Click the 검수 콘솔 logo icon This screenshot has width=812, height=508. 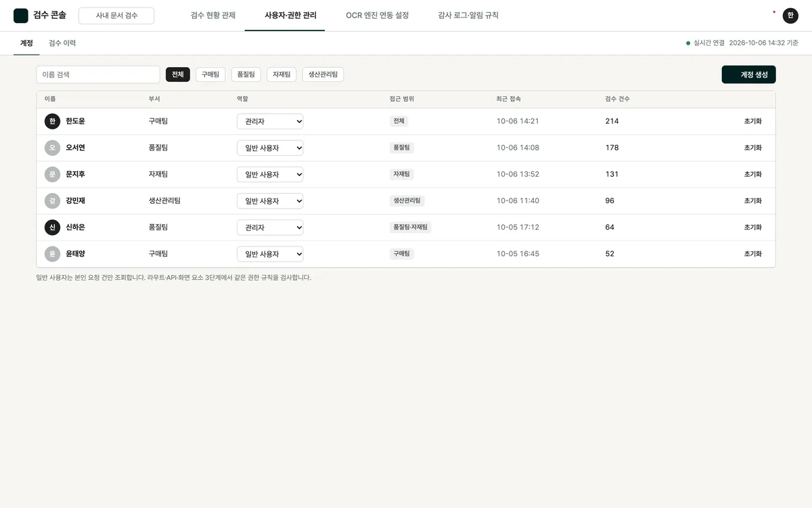(21, 16)
